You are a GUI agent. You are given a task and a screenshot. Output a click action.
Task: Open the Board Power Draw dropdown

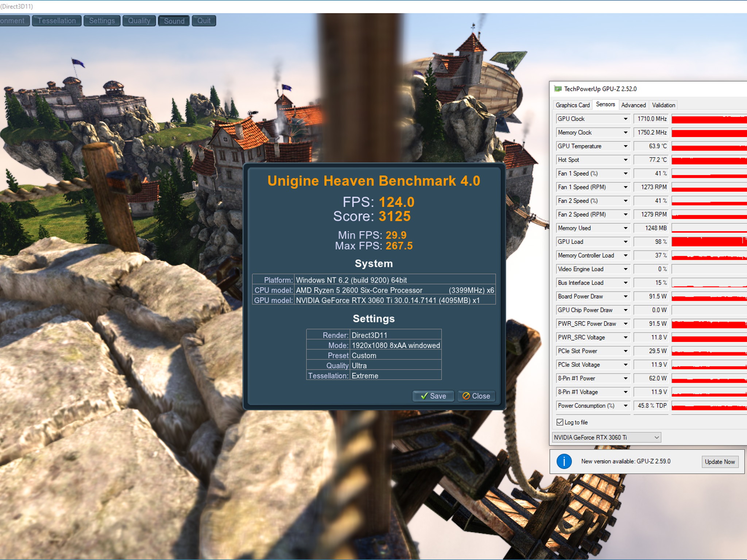pos(626,296)
